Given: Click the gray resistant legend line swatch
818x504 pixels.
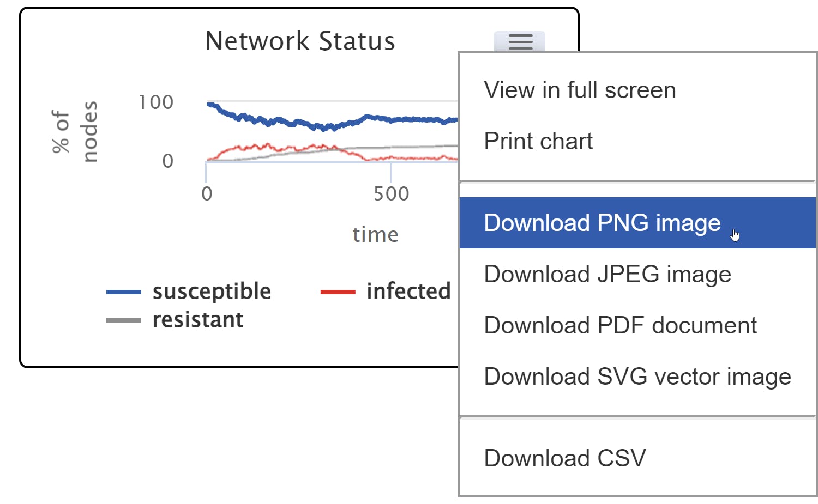Looking at the screenshot, I should (124, 320).
